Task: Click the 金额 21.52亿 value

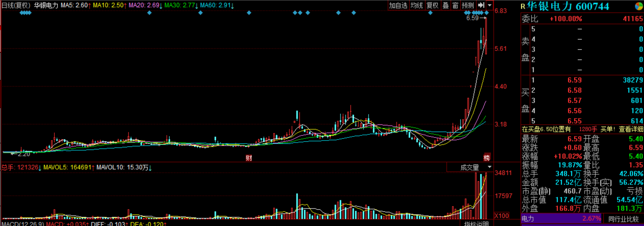Action: (x=568, y=182)
